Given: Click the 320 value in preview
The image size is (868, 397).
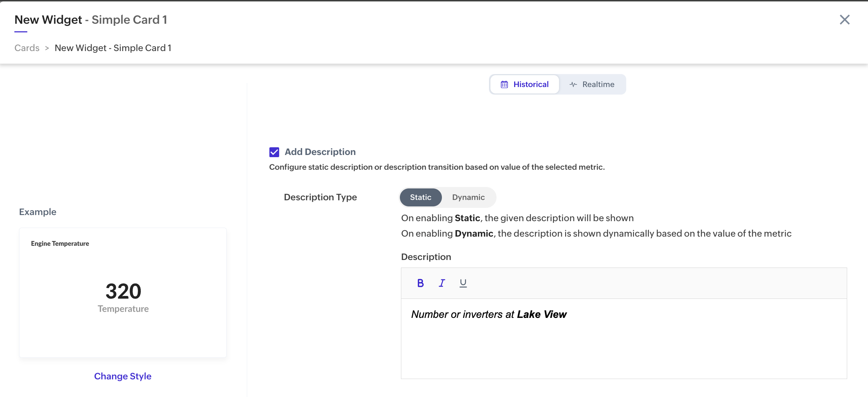Looking at the screenshot, I should (123, 291).
